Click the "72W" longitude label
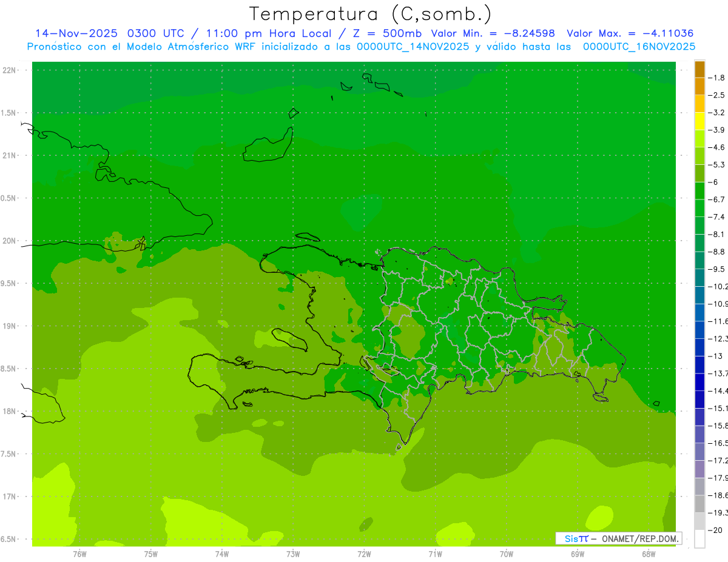Viewport: 728px width, 562px height. (x=364, y=554)
